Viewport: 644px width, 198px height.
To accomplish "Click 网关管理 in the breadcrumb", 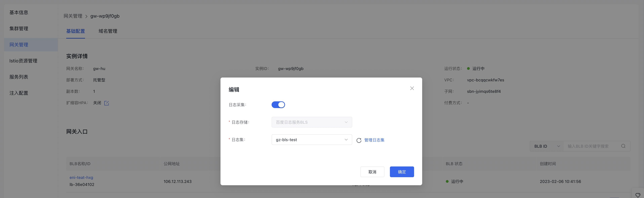I will [73, 16].
